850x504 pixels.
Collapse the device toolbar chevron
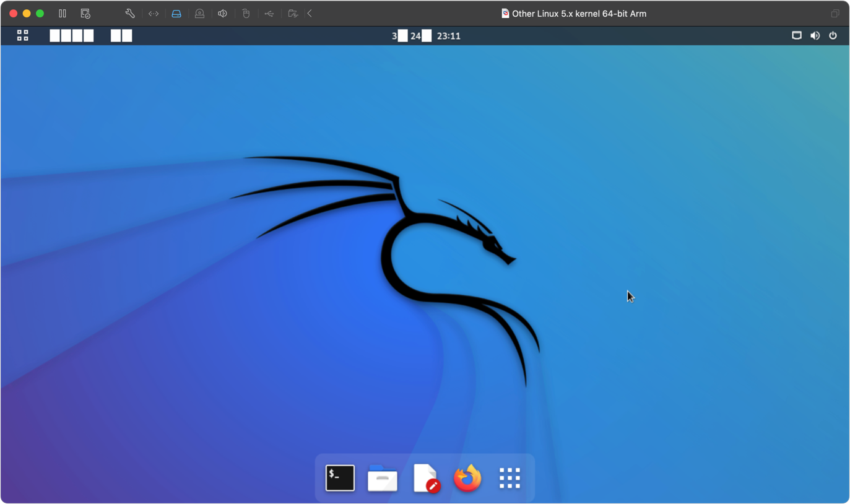pyautogui.click(x=310, y=14)
